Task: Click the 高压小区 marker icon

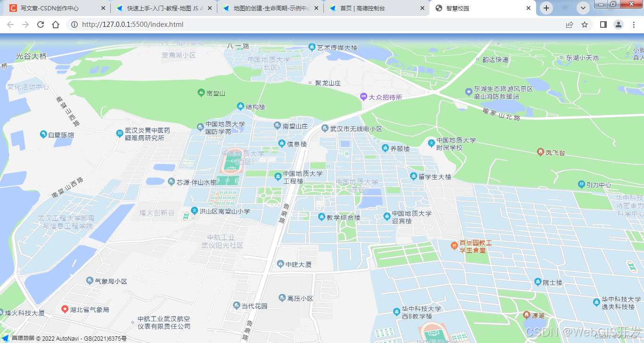Action: (x=282, y=298)
